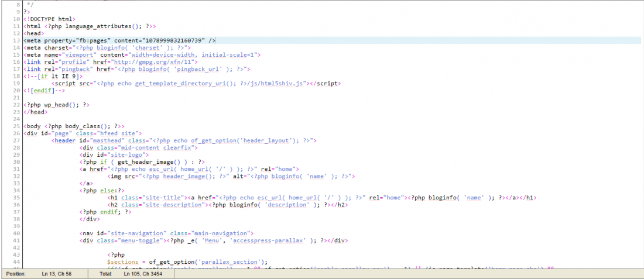Click the $sections of_get_option line
The height and width of the screenshot is (279, 644).
[x=187, y=262]
